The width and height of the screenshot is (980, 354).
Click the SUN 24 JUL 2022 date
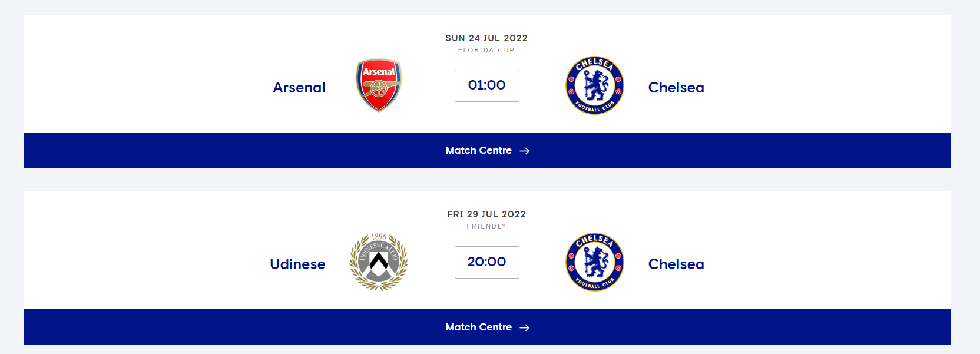pos(486,38)
